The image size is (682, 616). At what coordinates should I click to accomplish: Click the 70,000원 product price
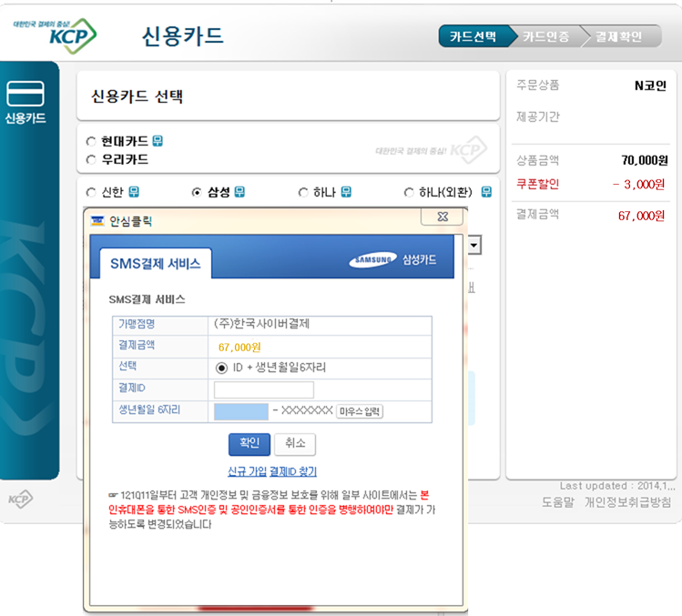645,160
